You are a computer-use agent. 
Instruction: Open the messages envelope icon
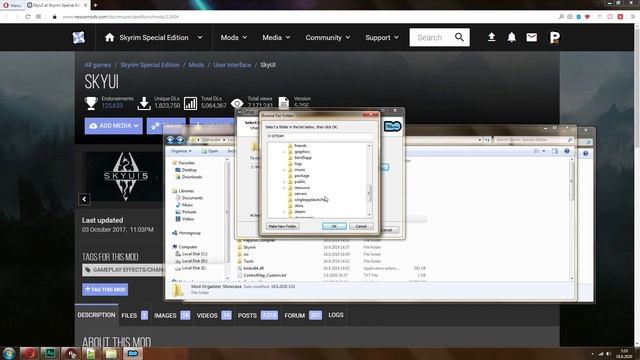pyautogui.click(x=531, y=38)
